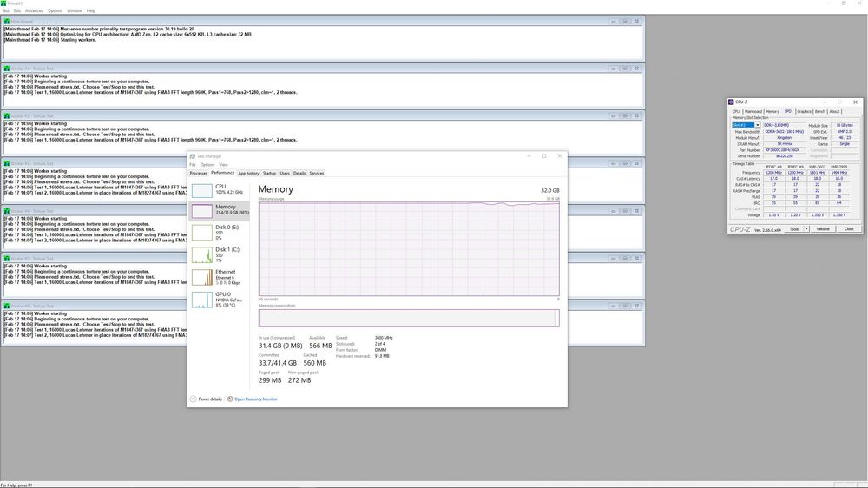Select the CPU performance graph thumbnail
This screenshot has height=488, width=868.
click(201, 189)
